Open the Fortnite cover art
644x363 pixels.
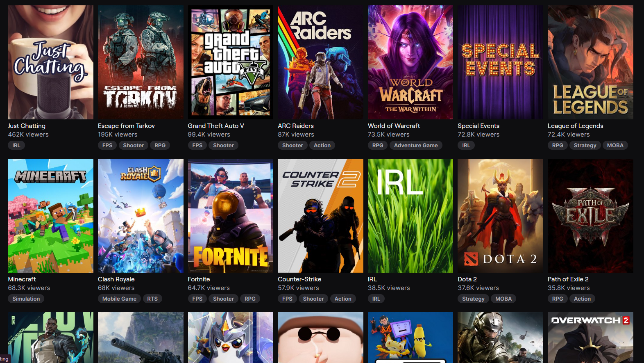231,216
